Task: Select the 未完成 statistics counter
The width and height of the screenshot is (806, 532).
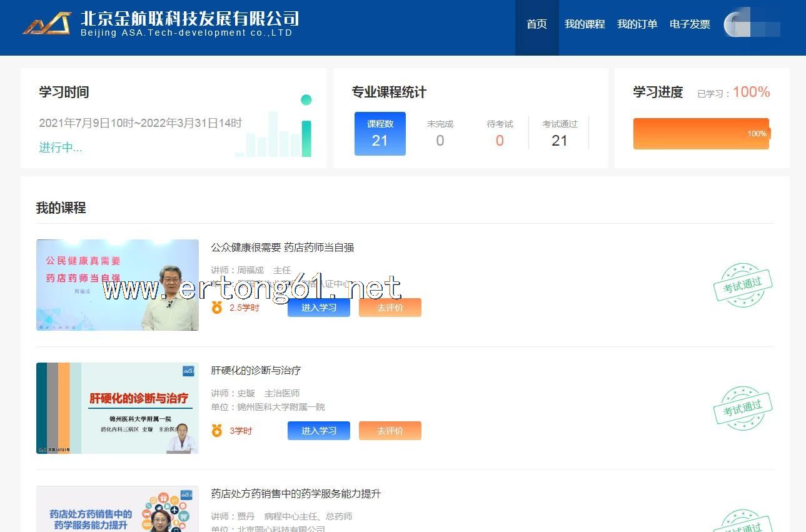Action: click(x=440, y=133)
